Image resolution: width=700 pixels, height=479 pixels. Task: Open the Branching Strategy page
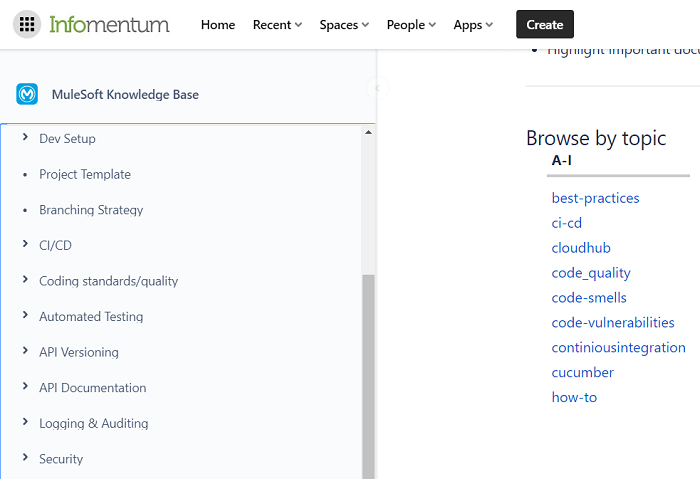click(91, 210)
